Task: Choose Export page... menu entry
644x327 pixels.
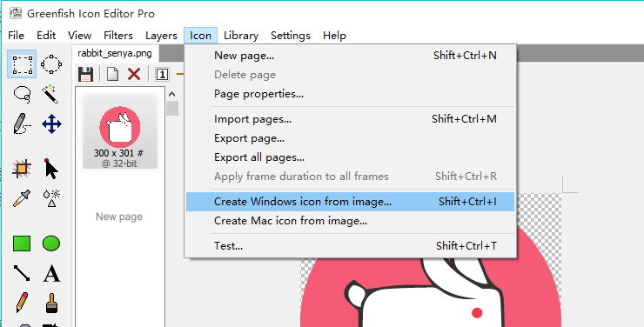Action: click(350, 138)
